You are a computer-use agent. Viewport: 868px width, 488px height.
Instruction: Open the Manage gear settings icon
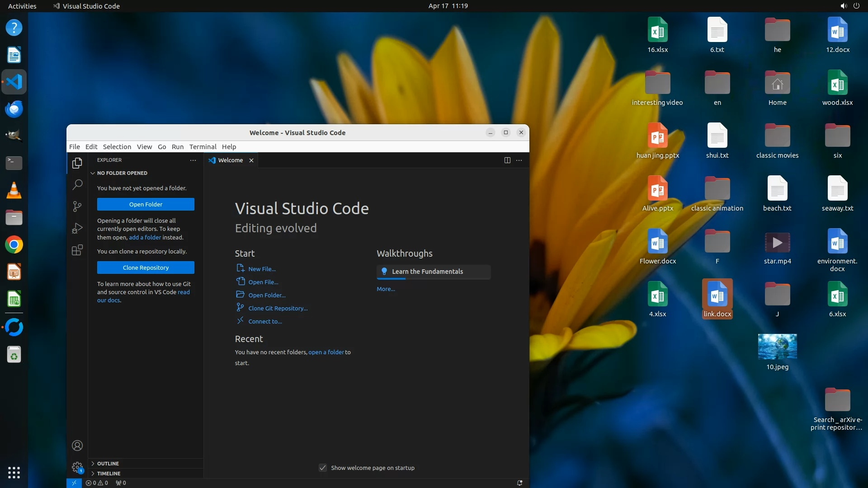(77, 467)
